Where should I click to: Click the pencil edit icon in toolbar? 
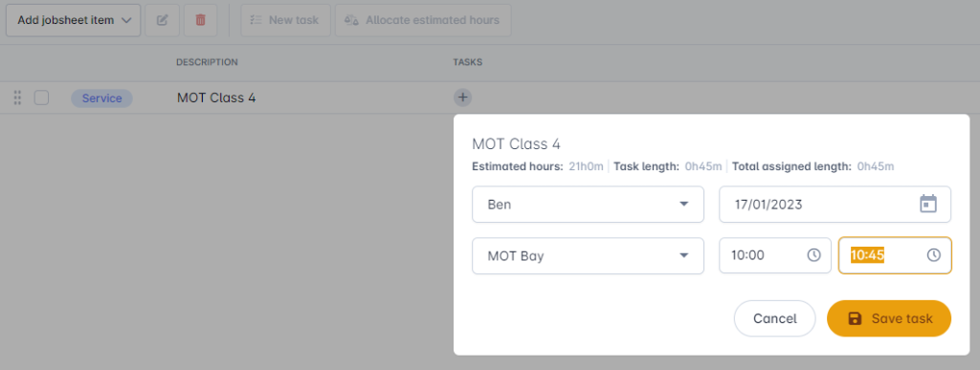(x=162, y=20)
